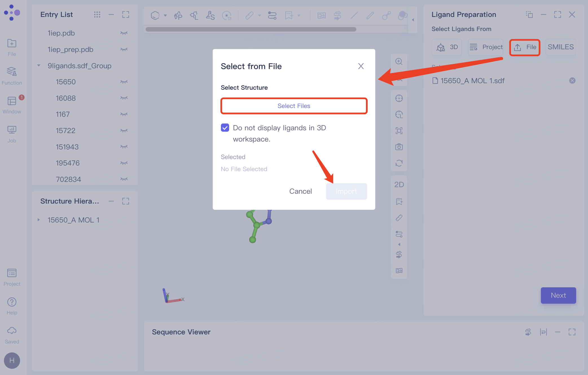Cancel the Select from File dialog

[300, 191]
